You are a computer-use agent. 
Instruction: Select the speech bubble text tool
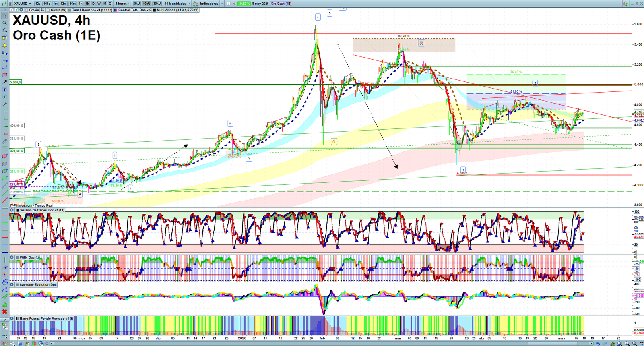[x=4, y=97]
